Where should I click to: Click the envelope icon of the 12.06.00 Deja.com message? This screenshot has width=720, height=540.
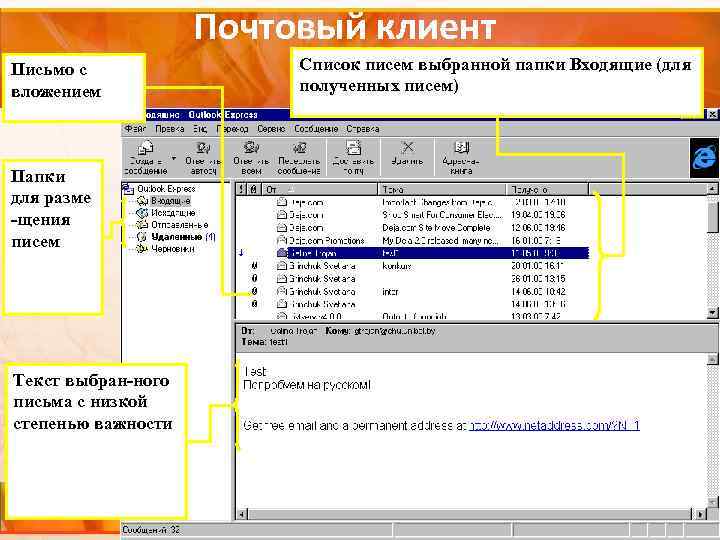pos(282,227)
